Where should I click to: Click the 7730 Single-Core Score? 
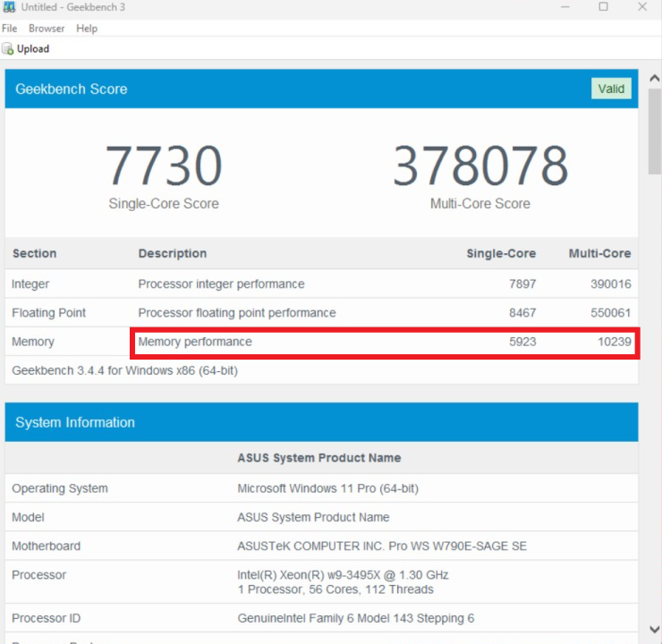coord(164,166)
